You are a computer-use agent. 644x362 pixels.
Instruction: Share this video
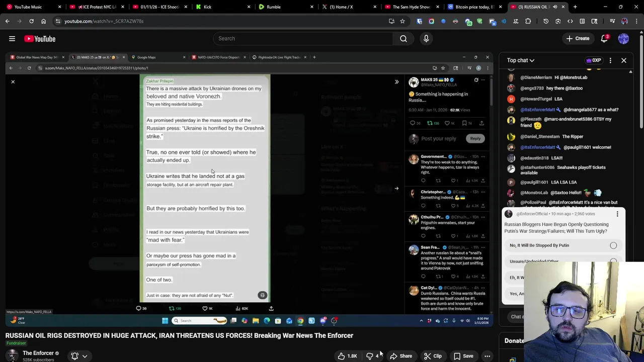coord(401,356)
